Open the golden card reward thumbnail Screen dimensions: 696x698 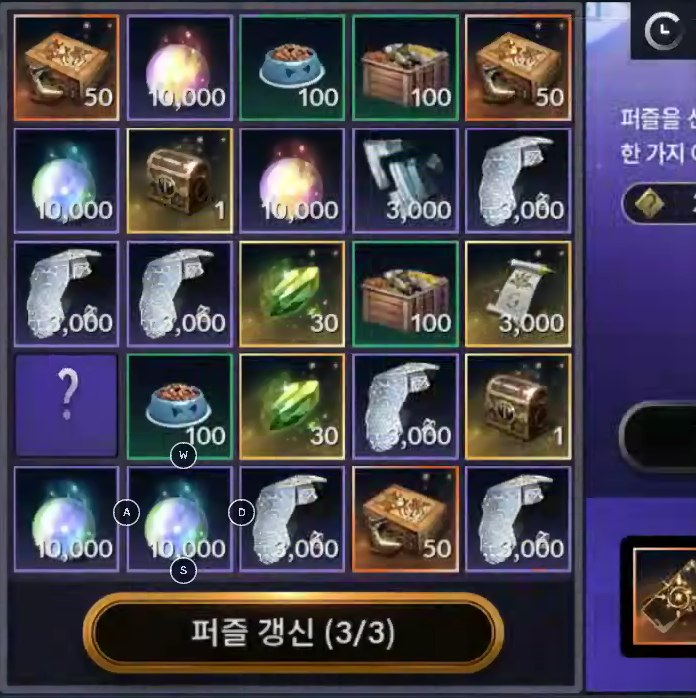click(x=665, y=597)
